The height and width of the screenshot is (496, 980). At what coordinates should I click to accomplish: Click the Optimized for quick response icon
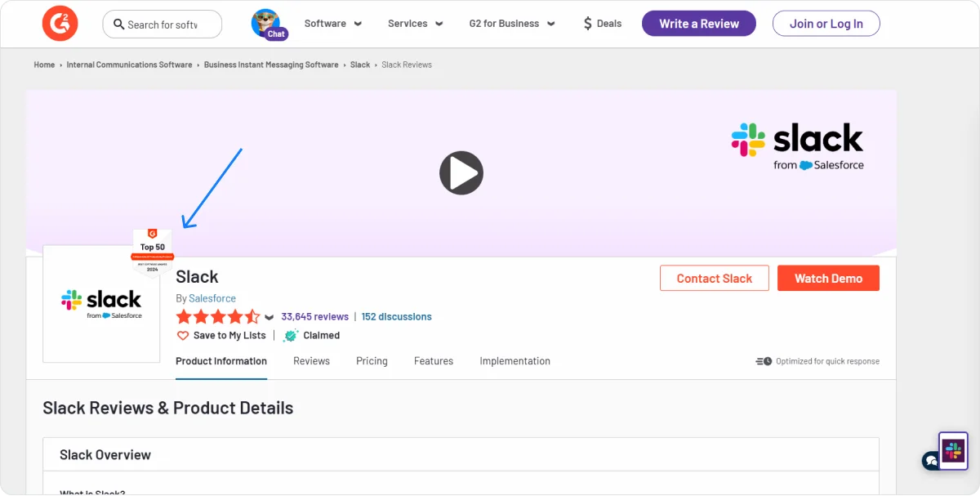click(764, 361)
